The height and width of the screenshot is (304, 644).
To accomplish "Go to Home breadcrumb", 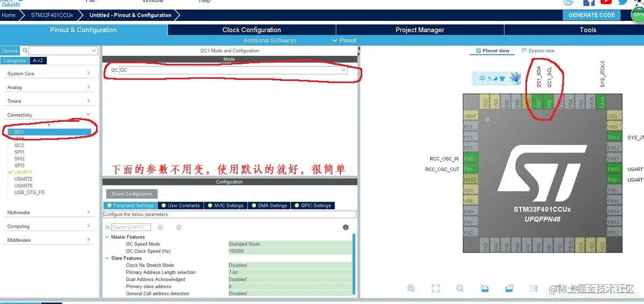I will 9,15.
